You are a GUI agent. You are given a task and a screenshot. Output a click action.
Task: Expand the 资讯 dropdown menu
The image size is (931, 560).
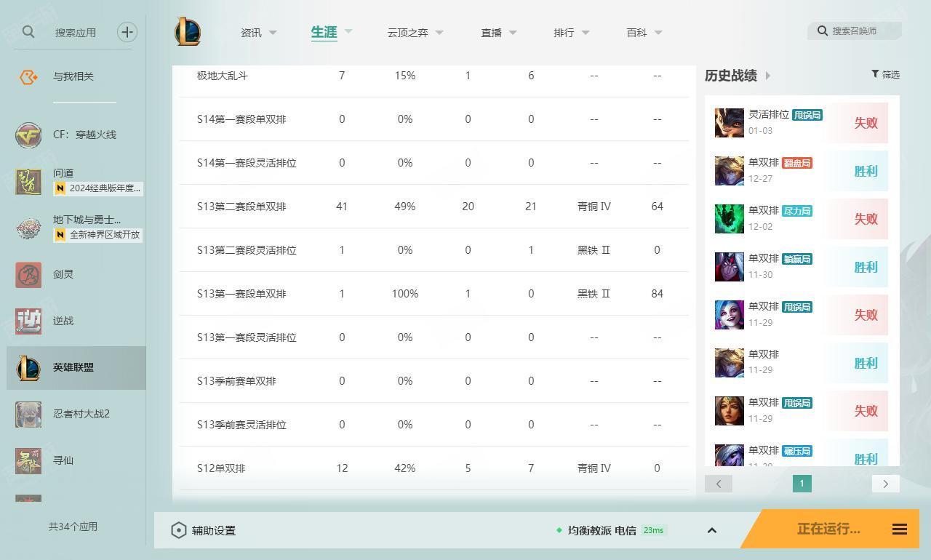tap(273, 33)
